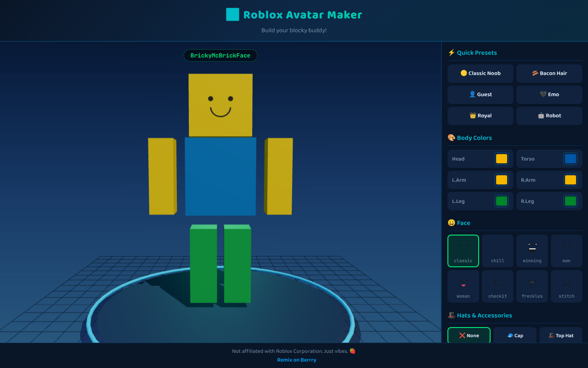Select the Royal crown preset

(480, 115)
